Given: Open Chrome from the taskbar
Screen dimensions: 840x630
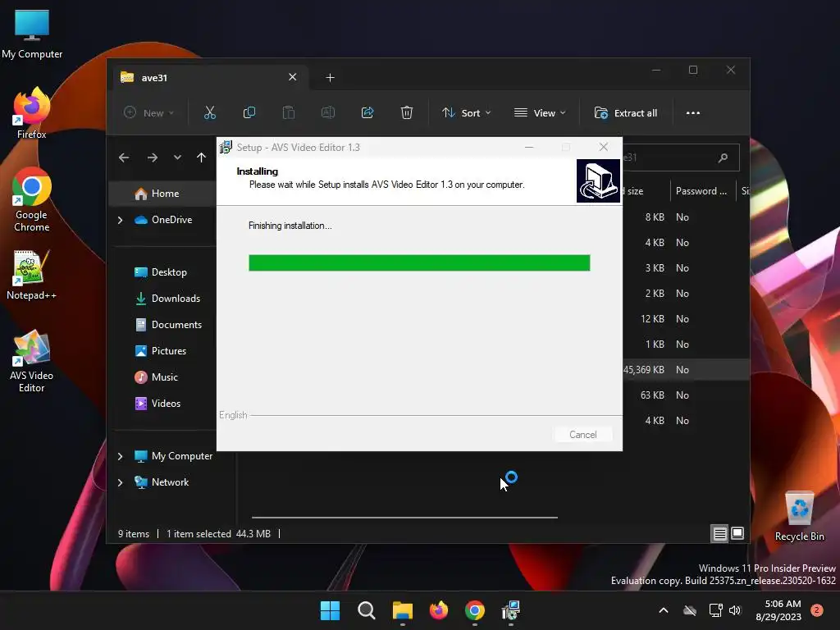Looking at the screenshot, I should point(475,610).
